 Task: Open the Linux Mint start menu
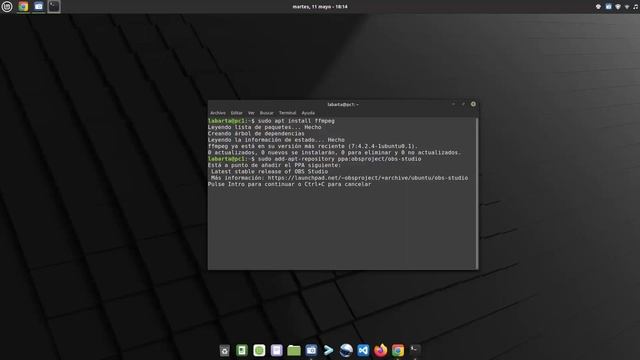(x=7, y=7)
